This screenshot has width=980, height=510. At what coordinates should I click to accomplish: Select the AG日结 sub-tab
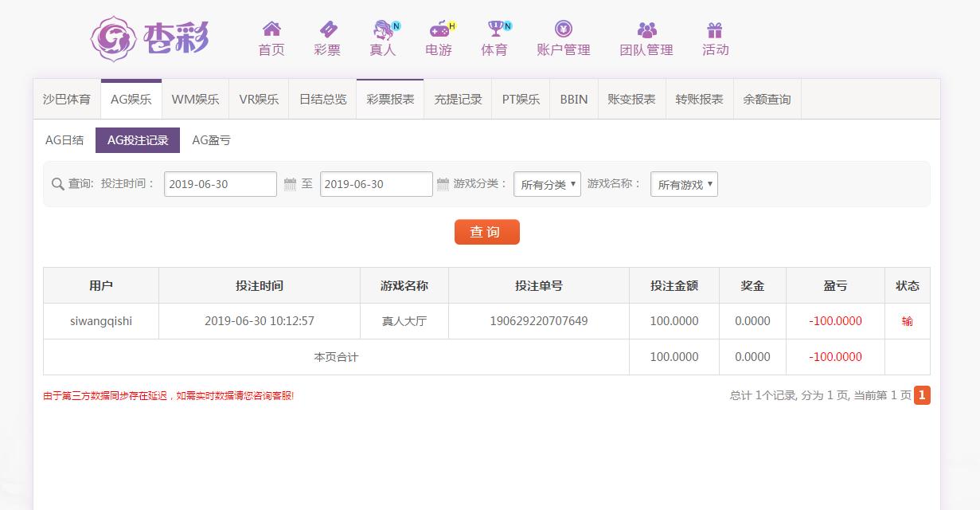pyautogui.click(x=64, y=140)
